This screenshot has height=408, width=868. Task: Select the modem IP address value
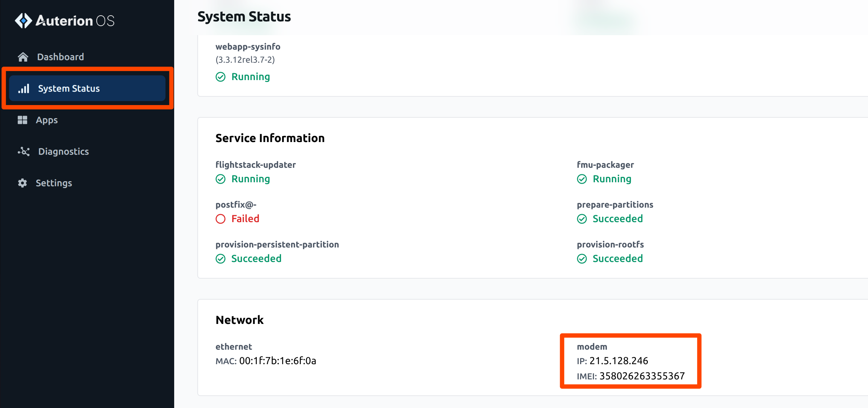pos(618,361)
